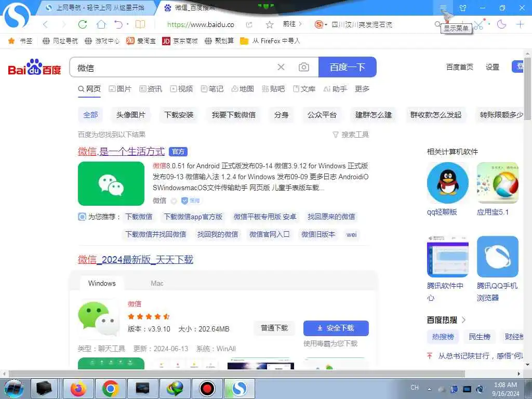Switch to the 上网导航 browser tab

click(x=96, y=7)
